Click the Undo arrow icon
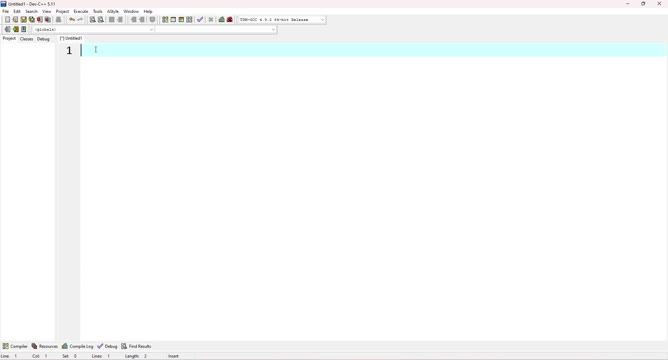 tap(72, 20)
